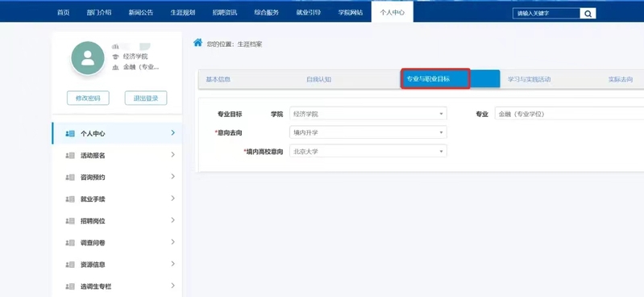Click the 资源信息 sidebar icon
The height and width of the screenshot is (297, 644).
pos(70,265)
